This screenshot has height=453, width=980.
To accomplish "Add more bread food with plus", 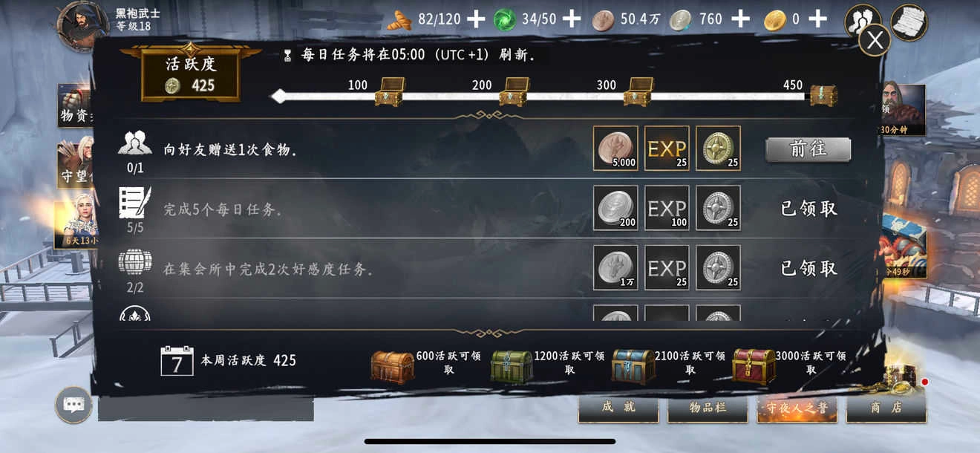I will point(476,19).
